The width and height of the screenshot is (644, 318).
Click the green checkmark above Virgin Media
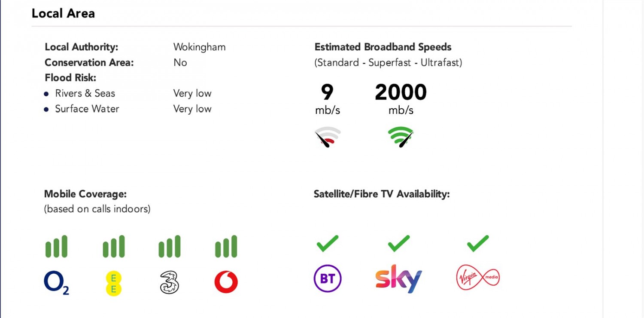pyautogui.click(x=478, y=243)
